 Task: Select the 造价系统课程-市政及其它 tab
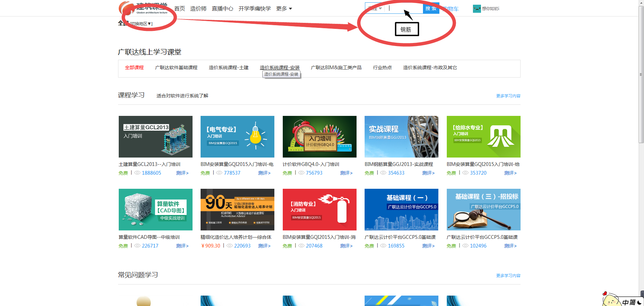point(430,68)
